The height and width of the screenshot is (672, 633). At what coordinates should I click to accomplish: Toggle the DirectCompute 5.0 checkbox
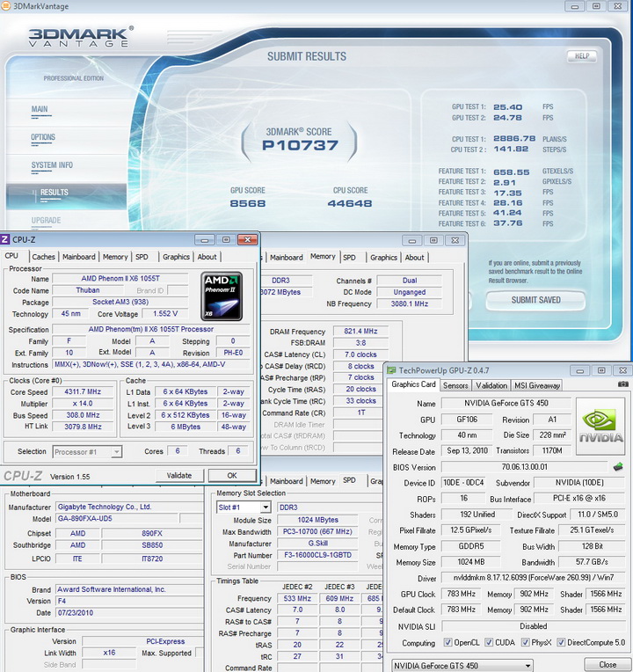[561, 642]
